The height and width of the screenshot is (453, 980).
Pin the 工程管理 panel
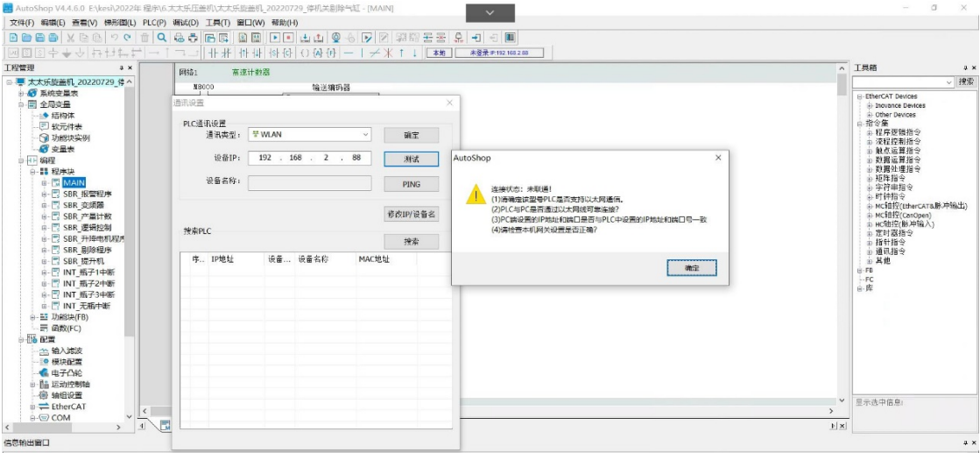(x=121, y=67)
